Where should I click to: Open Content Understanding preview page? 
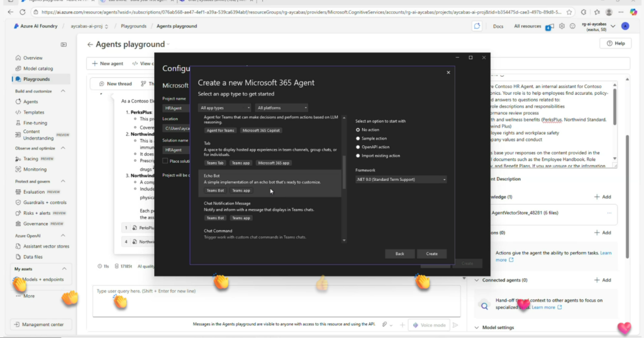[42, 135]
